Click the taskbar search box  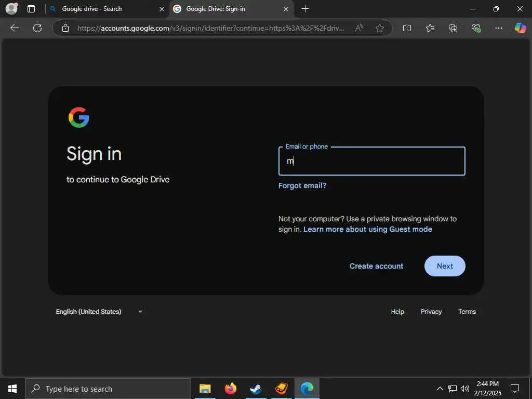click(108, 389)
